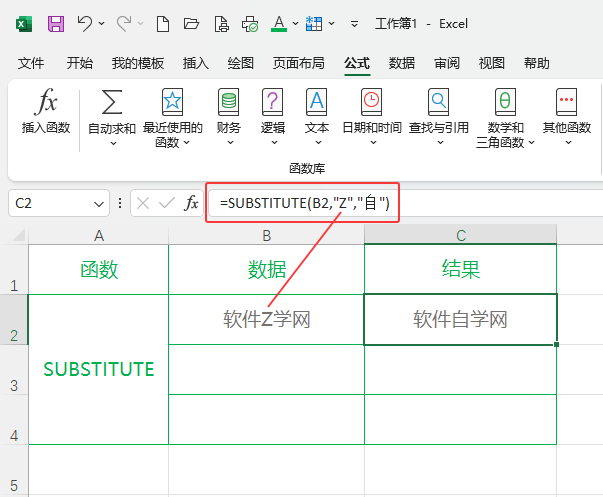The height and width of the screenshot is (497, 603).
Task: Apply font color with the A icon
Action: [279, 24]
